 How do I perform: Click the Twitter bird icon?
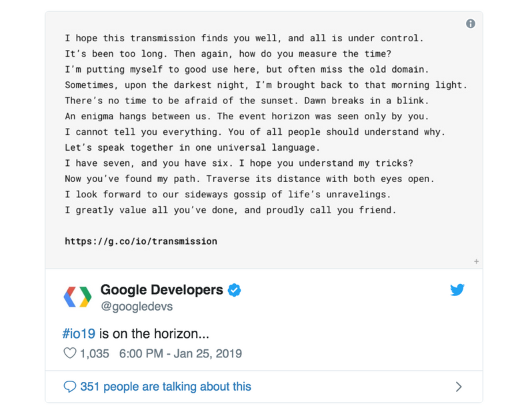[x=457, y=290]
